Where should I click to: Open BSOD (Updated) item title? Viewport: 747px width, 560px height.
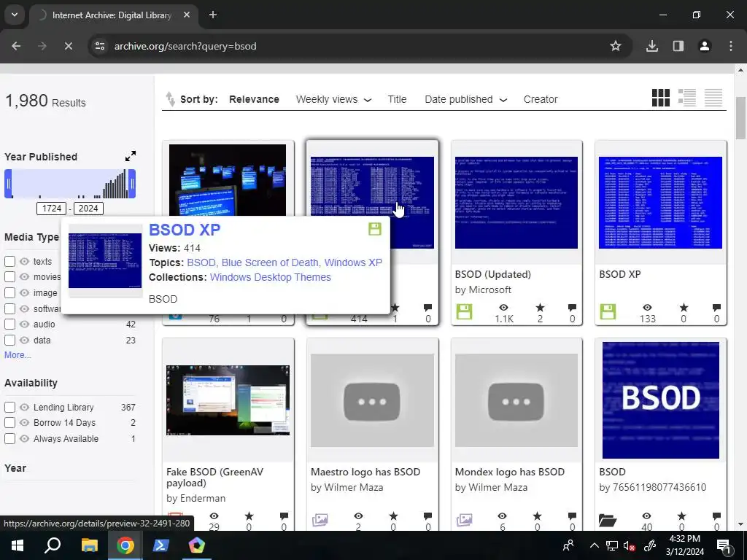click(492, 274)
